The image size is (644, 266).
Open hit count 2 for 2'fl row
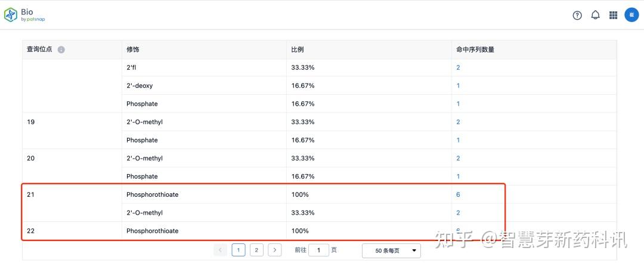tap(458, 67)
